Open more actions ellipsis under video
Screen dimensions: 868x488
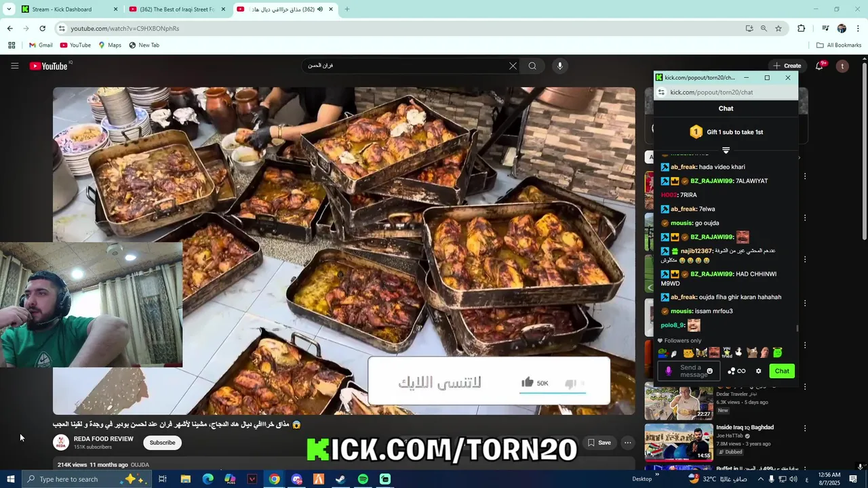(x=628, y=443)
